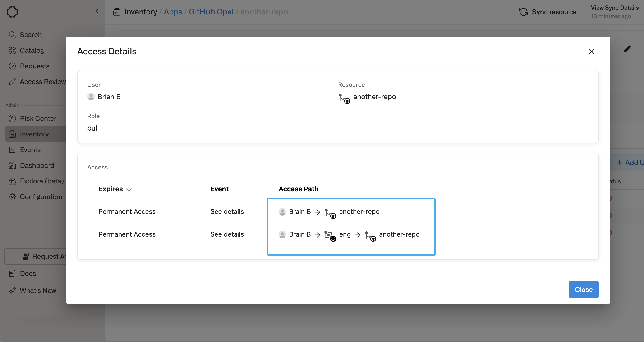Screen dimensions: 644x342
Task: Close the Access Details dialog with the X
Action: tap(592, 52)
